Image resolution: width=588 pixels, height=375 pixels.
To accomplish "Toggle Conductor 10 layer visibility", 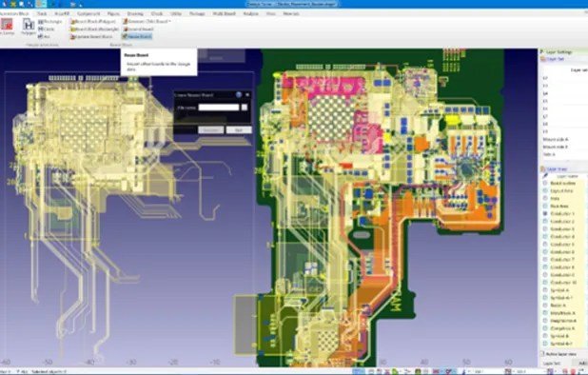I will coord(545,283).
